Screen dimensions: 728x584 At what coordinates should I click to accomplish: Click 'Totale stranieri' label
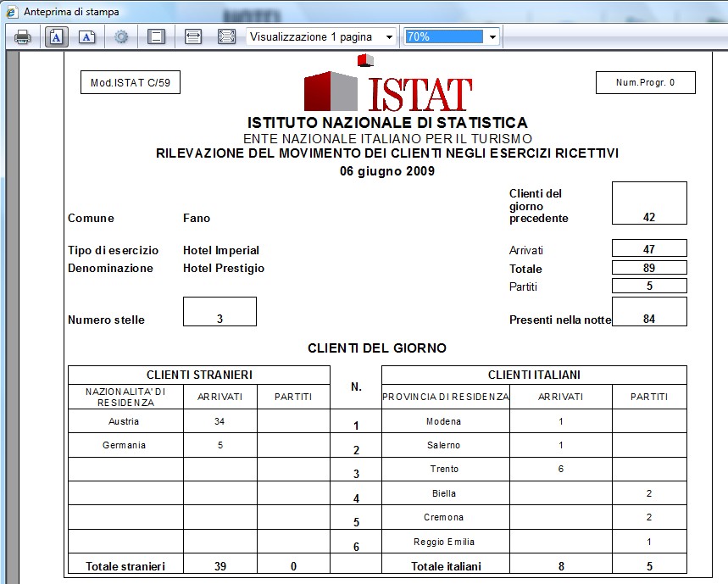[x=125, y=566]
